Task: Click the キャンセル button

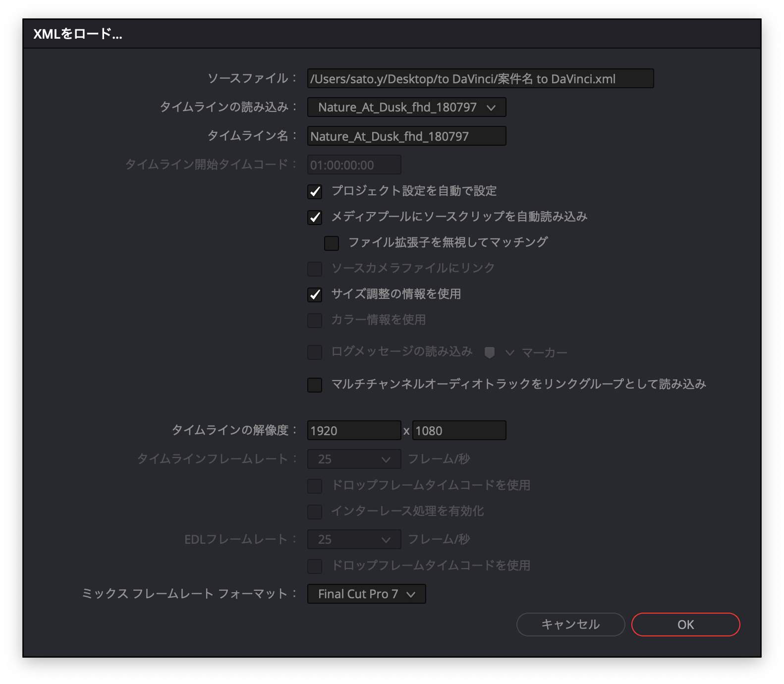Action: (570, 625)
